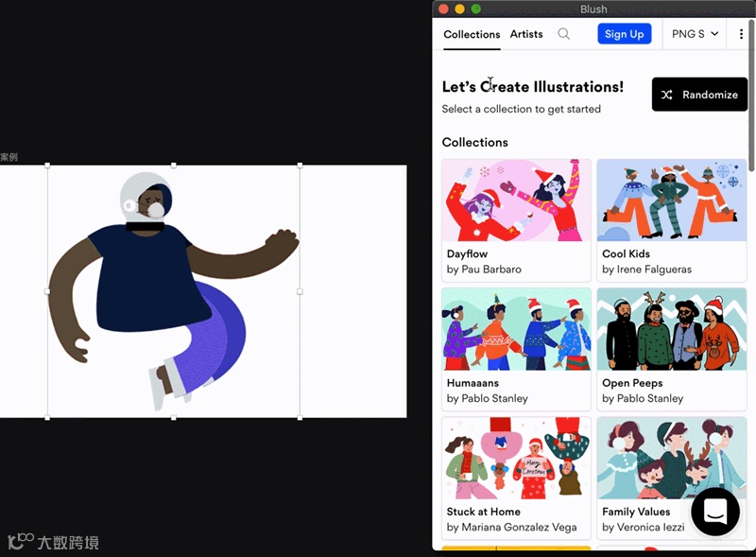Open the chat support bubble
Screen dimensions: 756x557
(715, 512)
